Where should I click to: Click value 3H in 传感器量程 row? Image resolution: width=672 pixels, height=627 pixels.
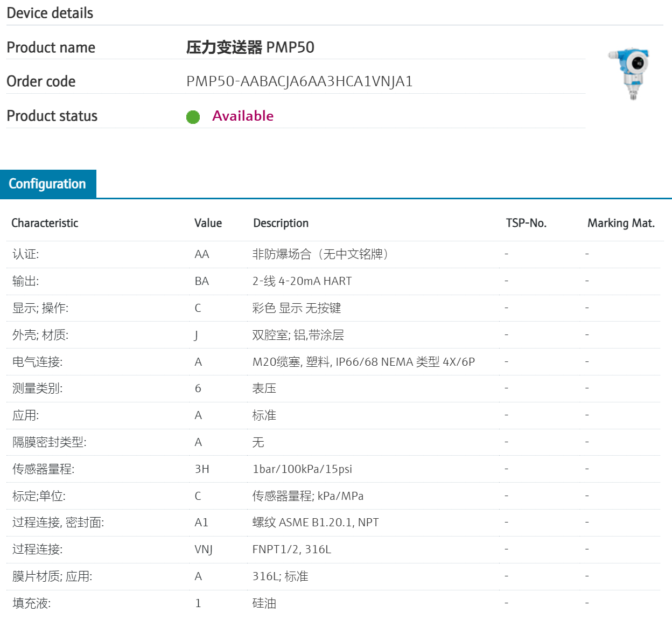point(202,469)
